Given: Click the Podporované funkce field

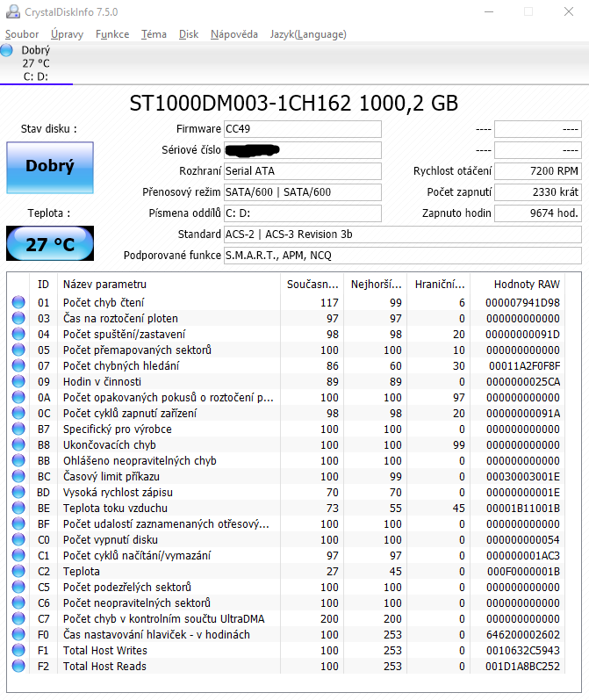Looking at the screenshot, I should click(x=403, y=256).
